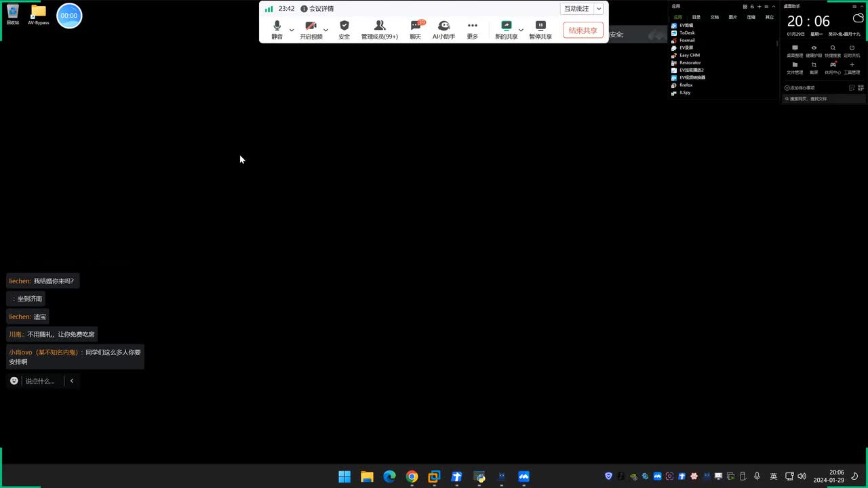This screenshot has height=488, width=868.
Task: Start the 截屏 screenshot tool
Action: click(814, 68)
